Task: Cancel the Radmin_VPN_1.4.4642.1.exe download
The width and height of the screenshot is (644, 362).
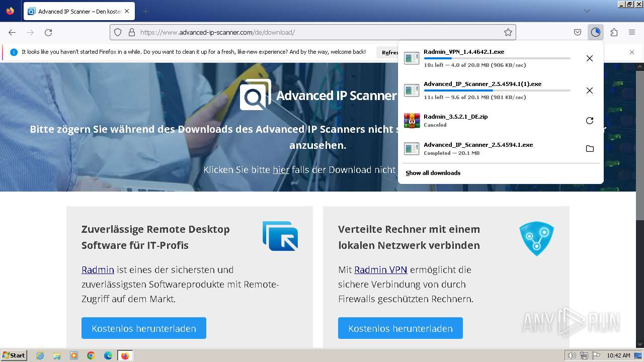Action: (590, 58)
